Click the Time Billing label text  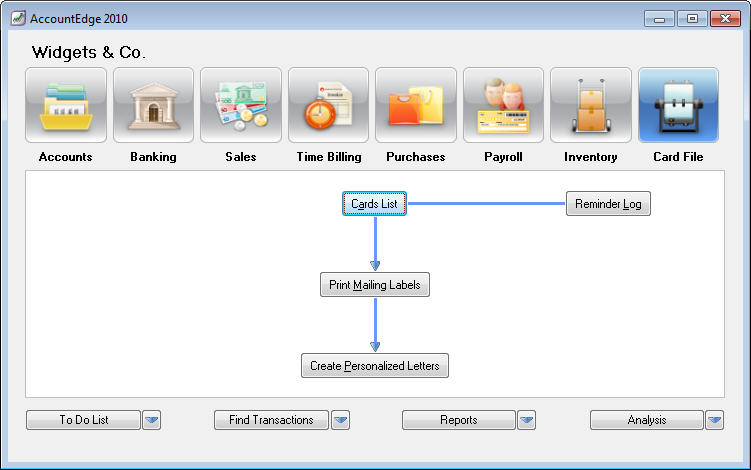(329, 157)
